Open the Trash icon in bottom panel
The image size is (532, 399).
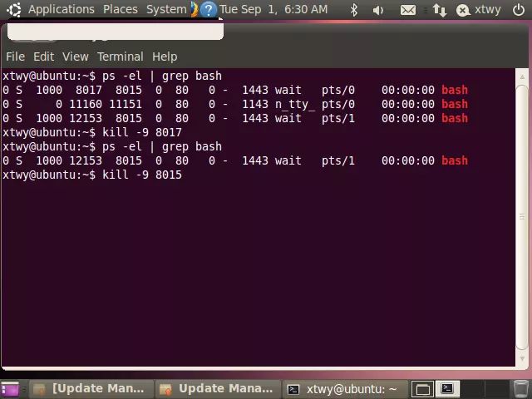520,389
